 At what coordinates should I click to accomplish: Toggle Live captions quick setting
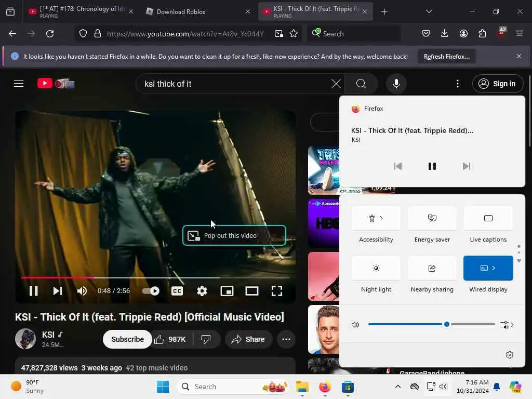click(488, 218)
